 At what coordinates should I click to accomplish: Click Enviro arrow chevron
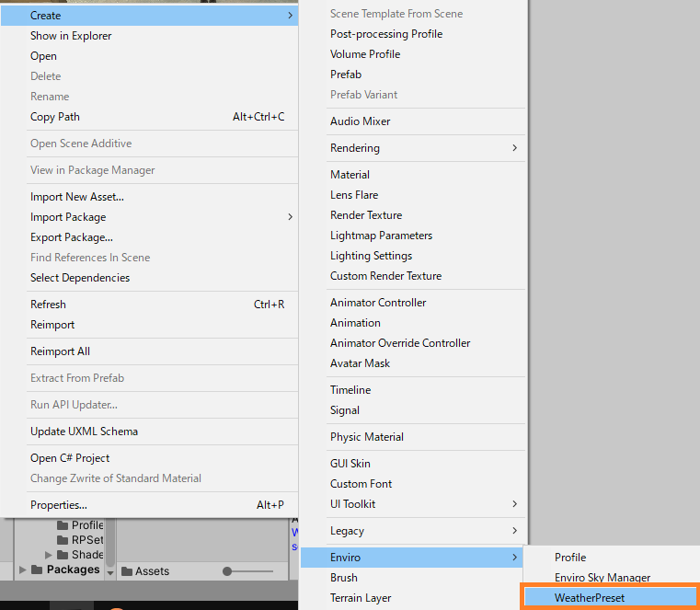[x=515, y=558]
